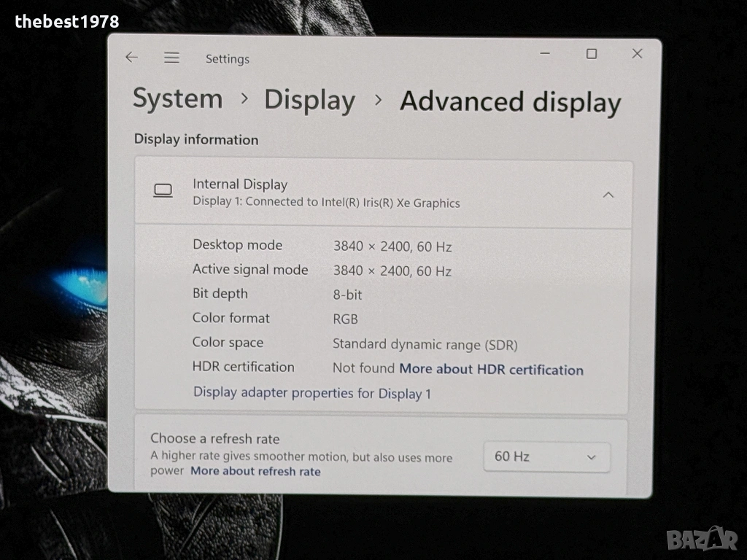Open More about HDR certification link
The height and width of the screenshot is (560, 747).
[x=491, y=370]
